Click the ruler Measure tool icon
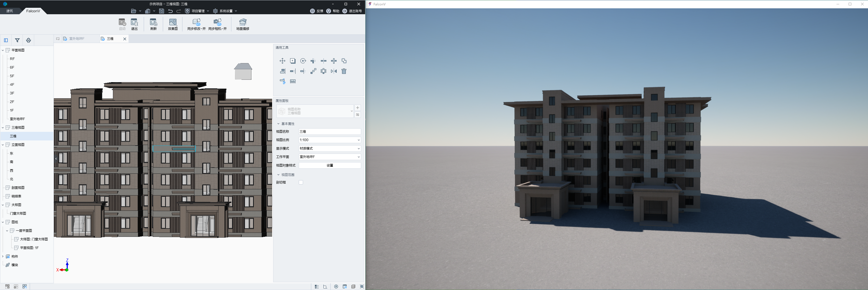 tap(293, 81)
